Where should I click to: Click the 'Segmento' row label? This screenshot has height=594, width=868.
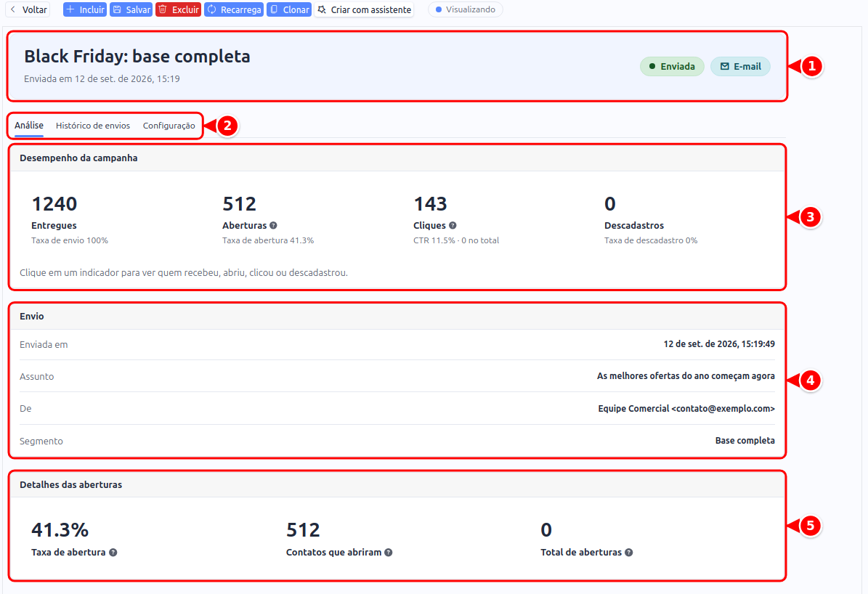click(41, 442)
